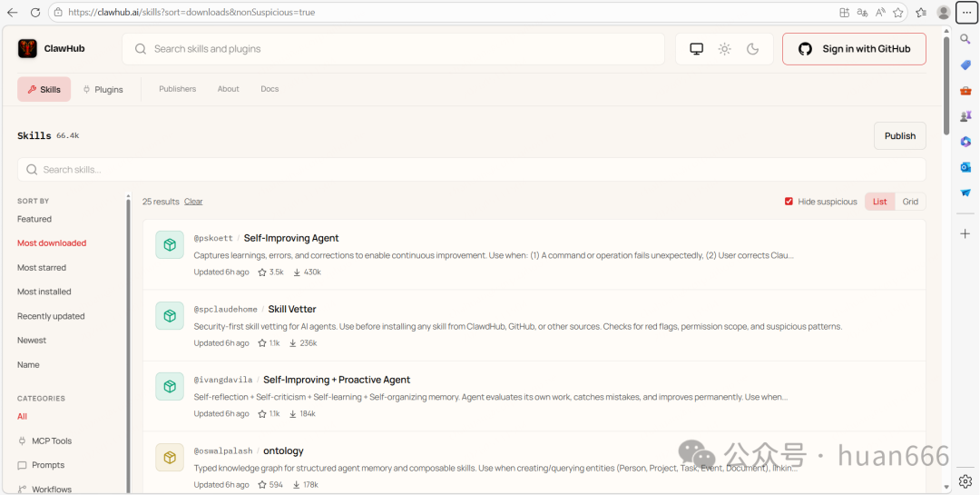Filter by MCP Tools category
Screen dimensions: 980x495
tap(45, 441)
